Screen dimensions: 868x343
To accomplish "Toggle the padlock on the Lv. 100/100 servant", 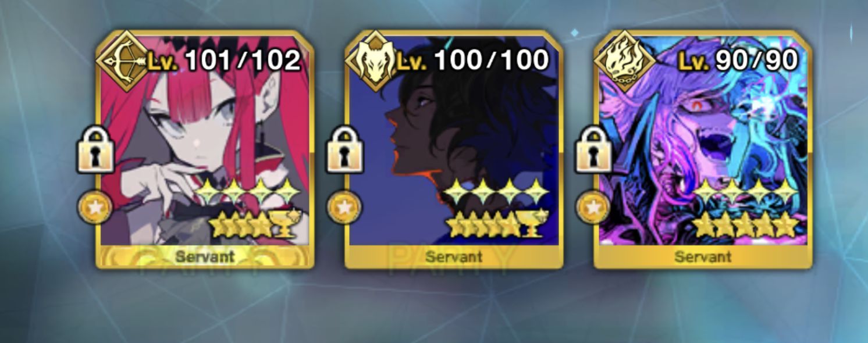I will 344,151.
